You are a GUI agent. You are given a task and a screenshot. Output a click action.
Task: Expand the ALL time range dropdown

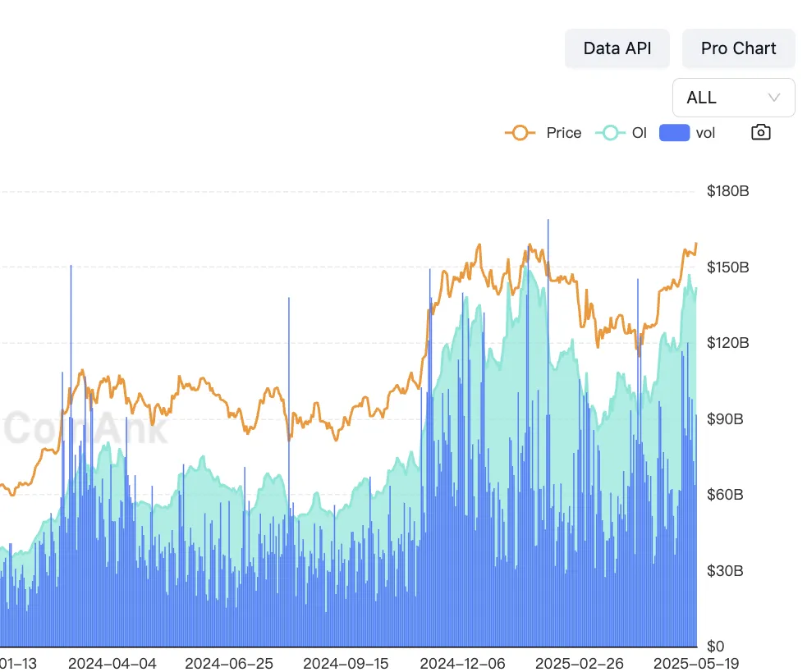tap(733, 98)
